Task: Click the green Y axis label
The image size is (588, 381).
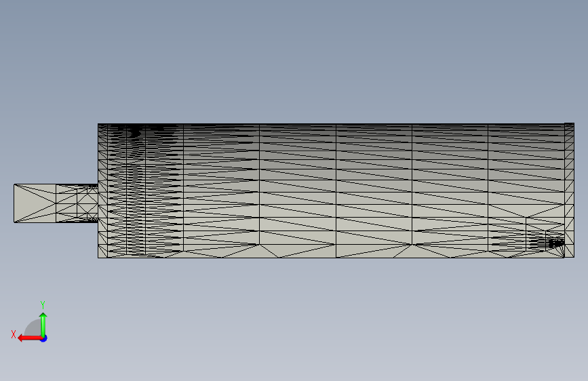Action: 43,304
